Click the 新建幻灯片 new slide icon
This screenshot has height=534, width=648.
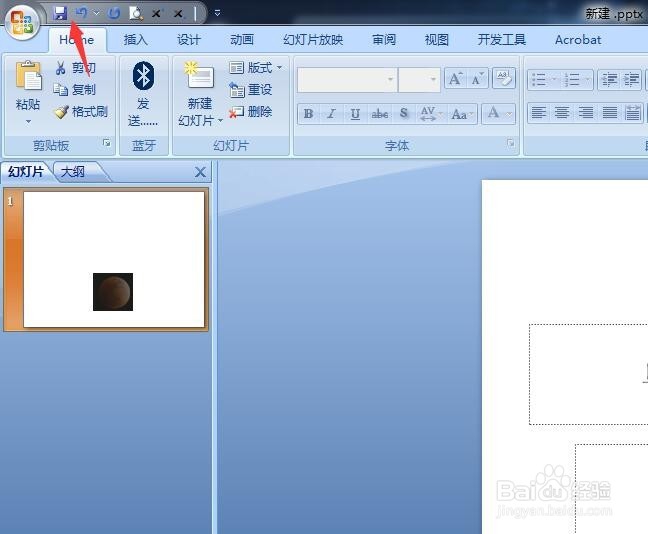coord(199,75)
